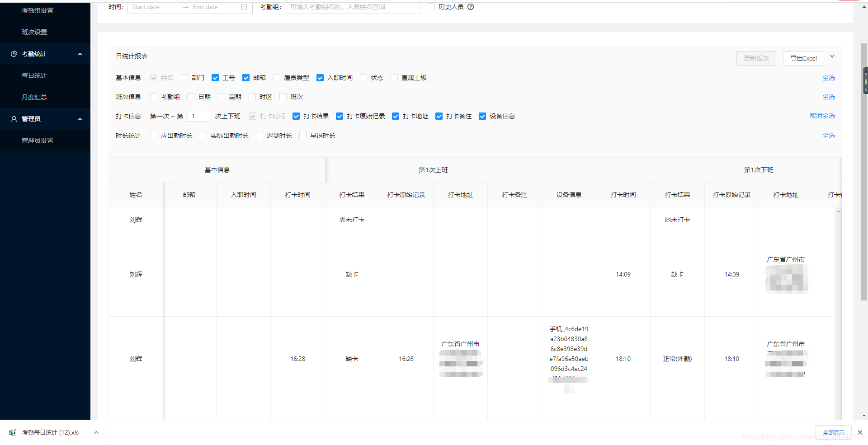This screenshot has width=868, height=445.
Task: Enable the 直属上级 checkbox
Action: pos(394,78)
